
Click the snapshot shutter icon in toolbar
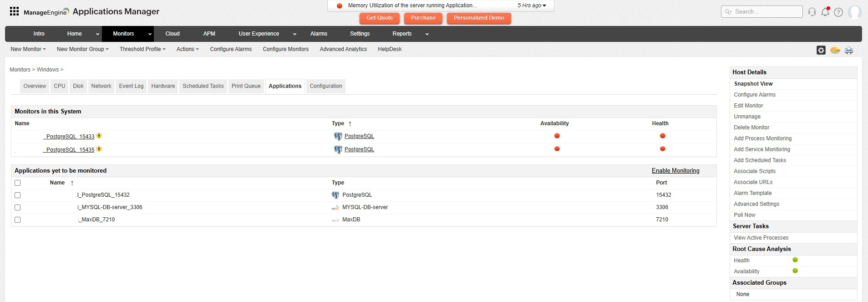[821, 50]
